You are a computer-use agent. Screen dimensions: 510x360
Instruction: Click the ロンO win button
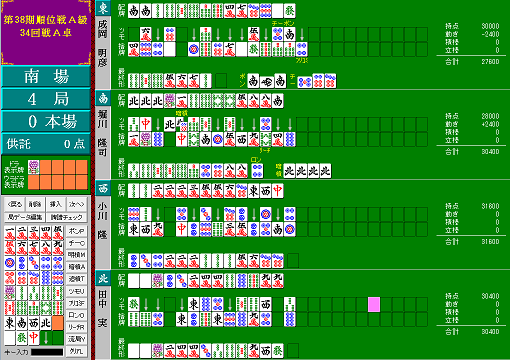76,315
